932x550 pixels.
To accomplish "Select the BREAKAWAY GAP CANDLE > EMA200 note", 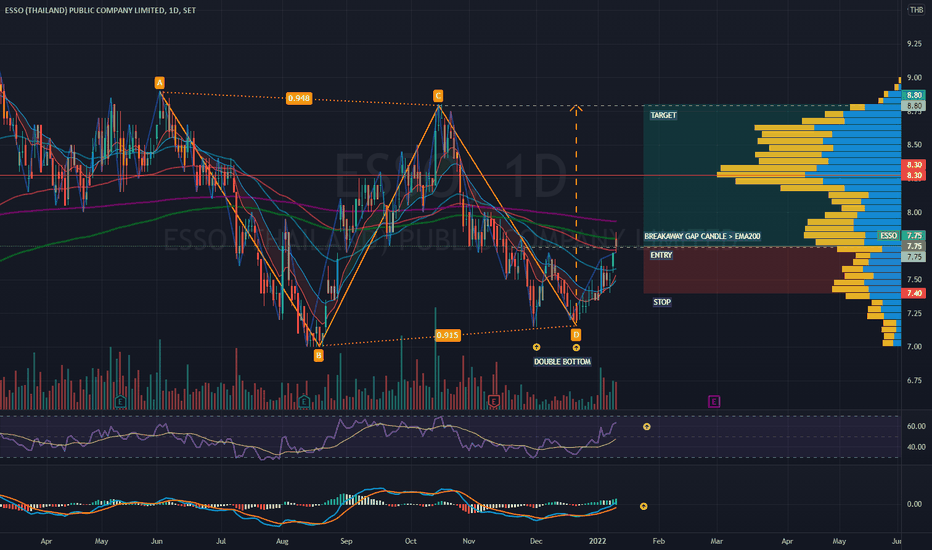I will (x=703, y=236).
